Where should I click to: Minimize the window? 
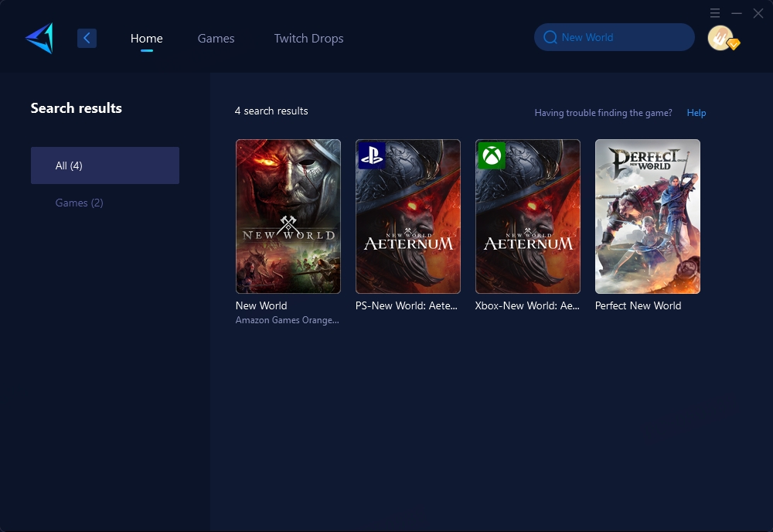(737, 13)
